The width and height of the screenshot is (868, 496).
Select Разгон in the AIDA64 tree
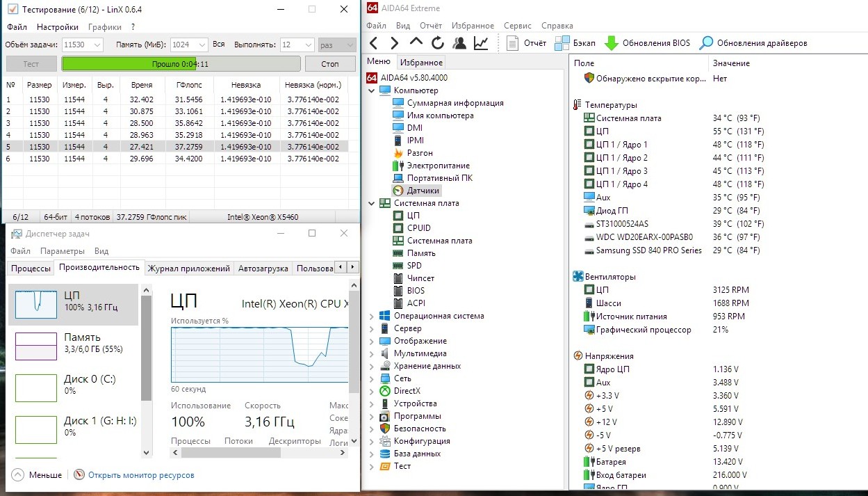tap(413, 153)
